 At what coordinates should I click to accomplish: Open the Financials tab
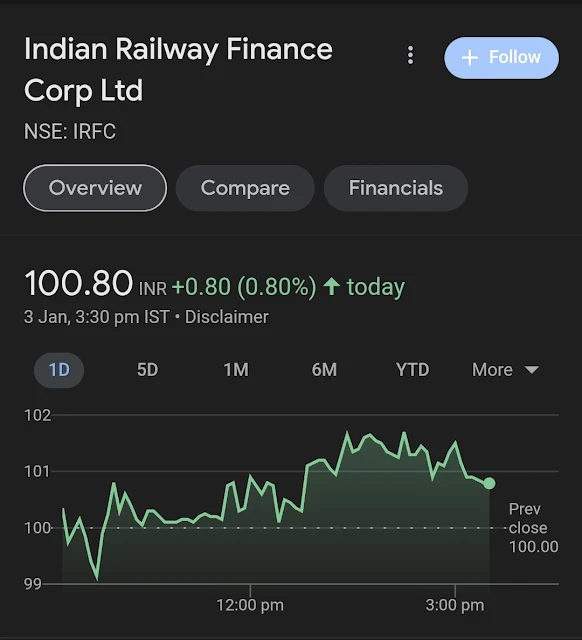pos(395,188)
